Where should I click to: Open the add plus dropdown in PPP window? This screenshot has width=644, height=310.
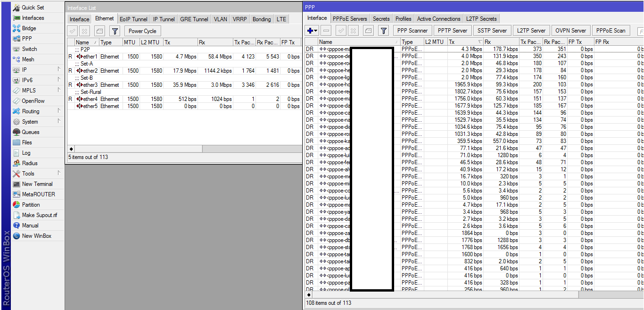312,31
